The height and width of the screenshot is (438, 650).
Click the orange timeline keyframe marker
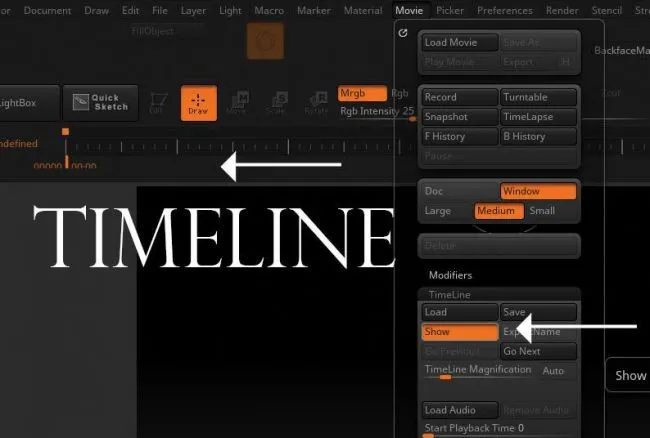point(65,132)
